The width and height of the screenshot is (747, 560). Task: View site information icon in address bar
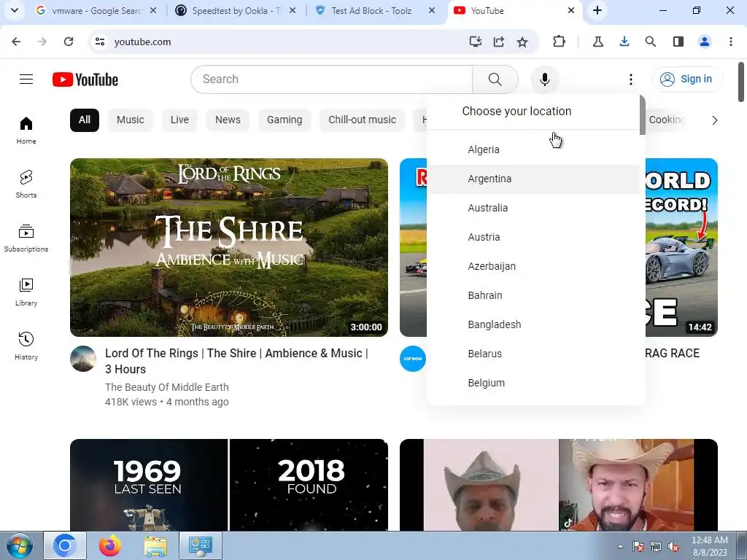click(99, 42)
